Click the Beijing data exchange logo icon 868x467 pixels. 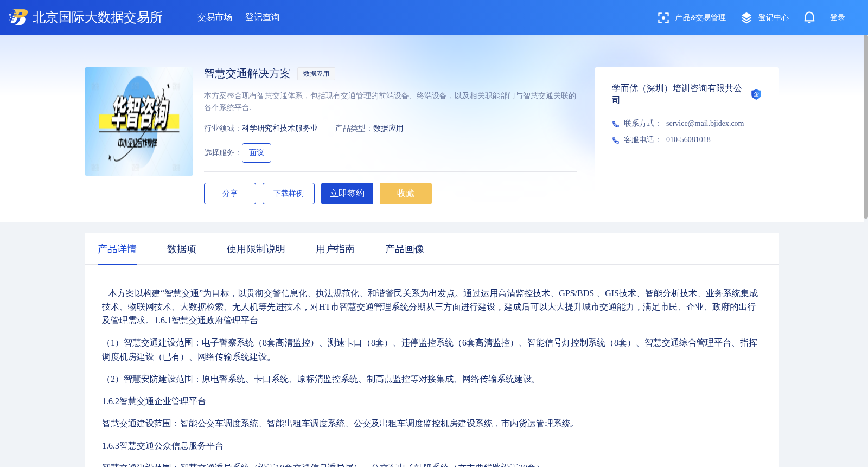pyautogui.click(x=18, y=17)
